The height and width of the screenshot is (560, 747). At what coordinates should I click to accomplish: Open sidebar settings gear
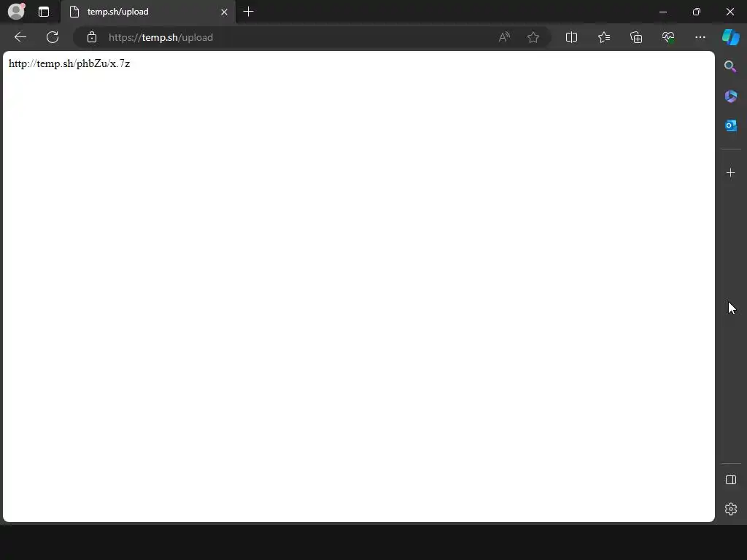[x=730, y=509]
